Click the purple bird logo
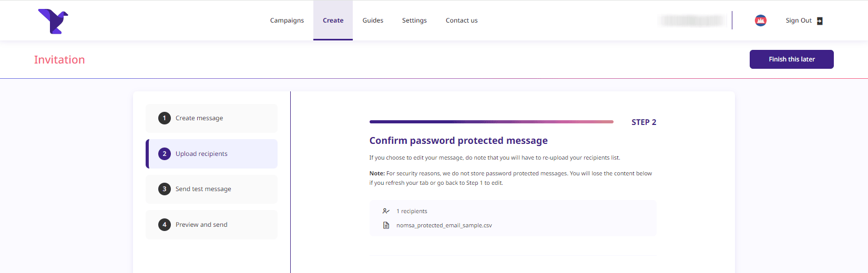The image size is (868, 273). [x=53, y=21]
